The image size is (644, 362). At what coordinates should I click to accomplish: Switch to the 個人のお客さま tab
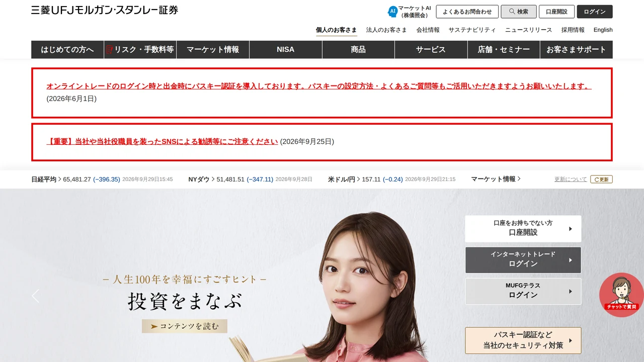point(337,30)
